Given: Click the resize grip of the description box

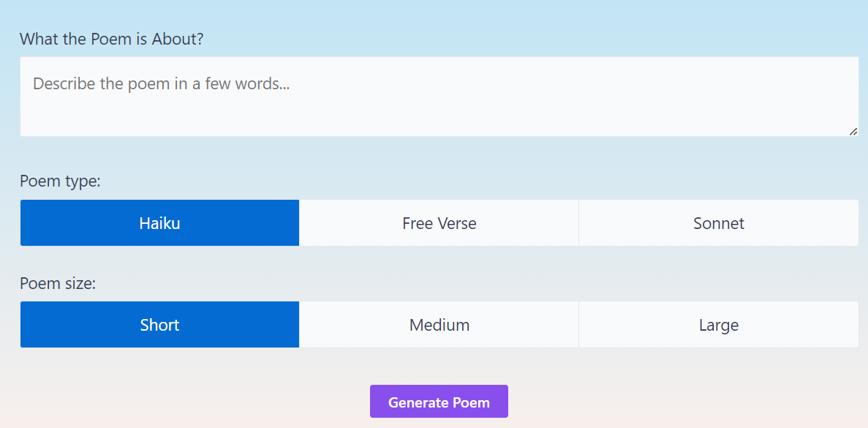Looking at the screenshot, I should (x=854, y=130).
